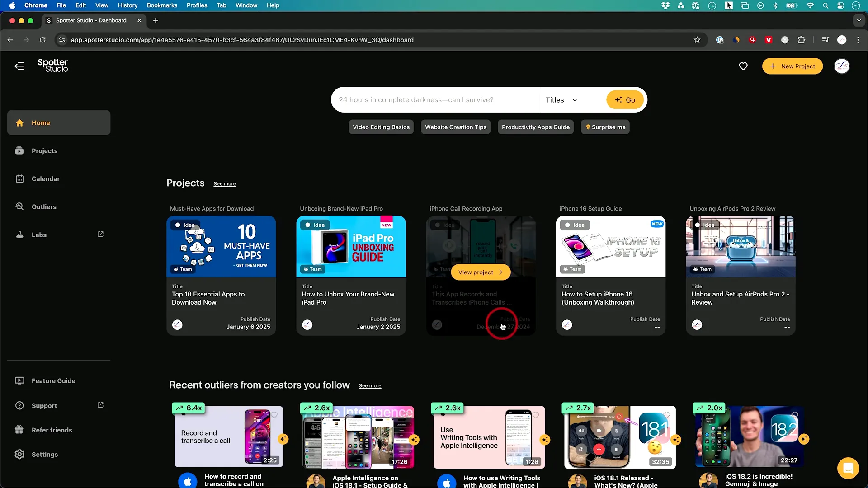Favorite the Record and transcribe outlier heart
The image size is (868, 488).
tap(274, 415)
